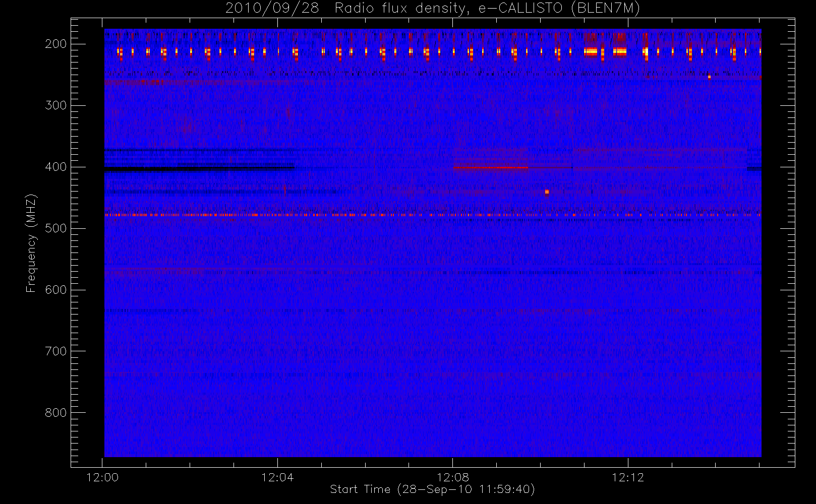816x504 pixels.
Task: Click the 'Start Time (28-Sep-10 11:59:40)' label
Action: pyautogui.click(x=432, y=489)
